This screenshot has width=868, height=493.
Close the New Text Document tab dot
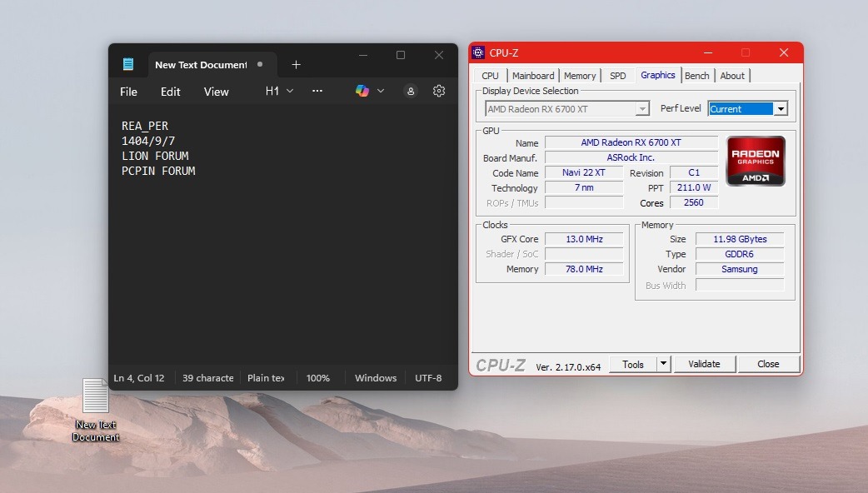click(x=260, y=64)
